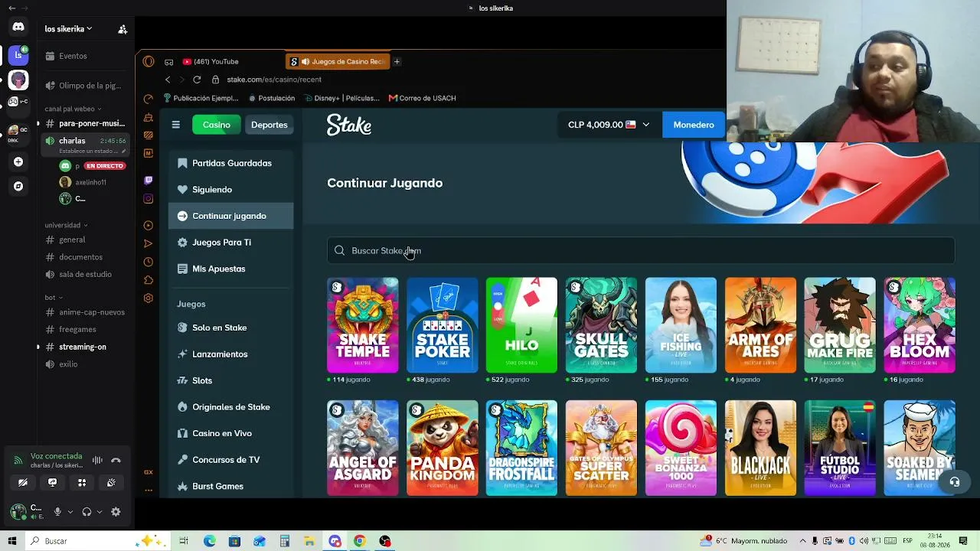Screen dimensions: 980x551
Task: Open the Stake live support headset button
Action: [954, 481]
